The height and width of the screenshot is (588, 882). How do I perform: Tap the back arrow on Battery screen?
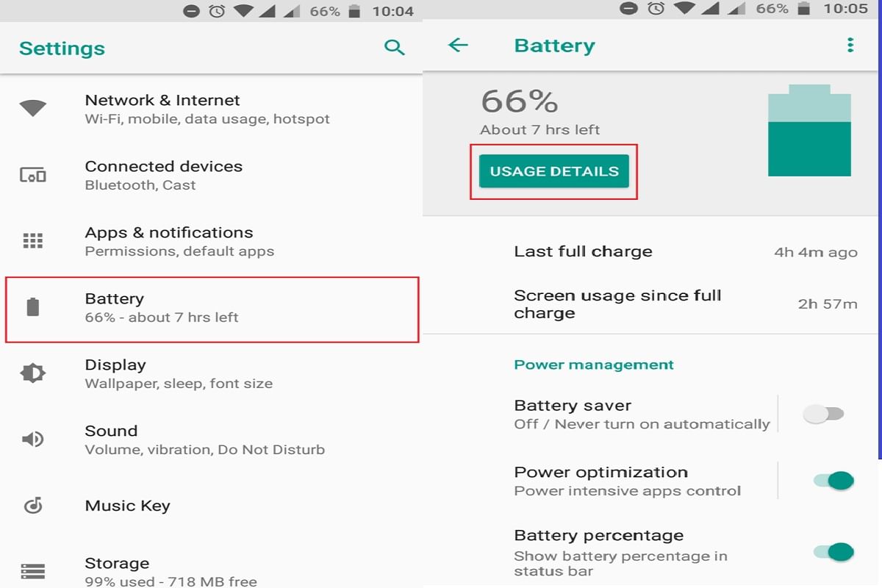click(x=458, y=45)
